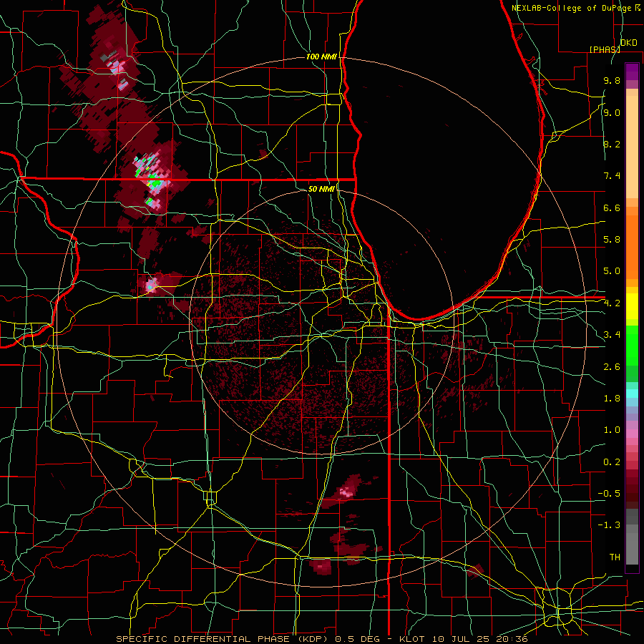This screenshot has height=644, width=644.
Task: Click the 9.0 legend value
Action: tap(612, 112)
